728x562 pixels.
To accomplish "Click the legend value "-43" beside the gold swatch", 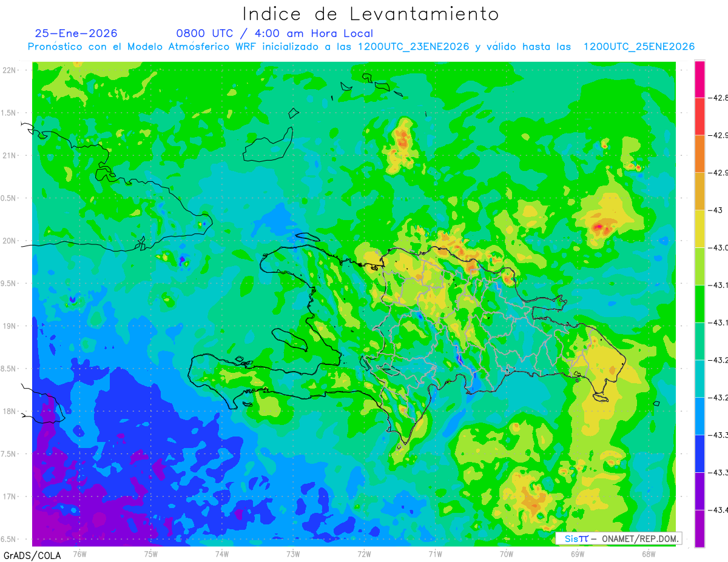I will click(716, 210).
